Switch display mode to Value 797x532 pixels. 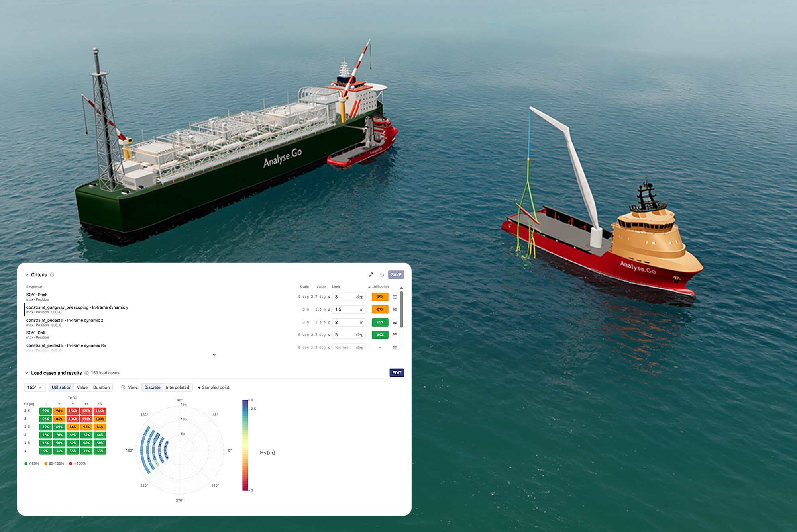click(82, 387)
